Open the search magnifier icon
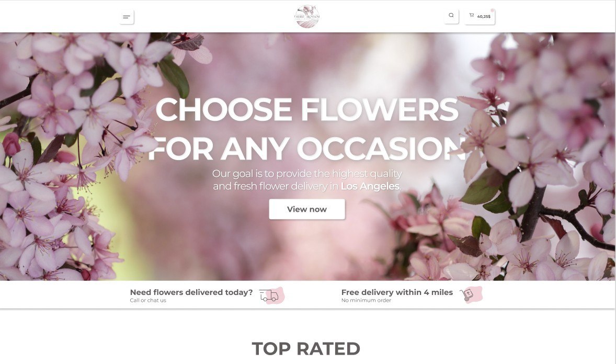Image resolution: width=616 pixels, height=364 pixels. (x=451, y=16)
